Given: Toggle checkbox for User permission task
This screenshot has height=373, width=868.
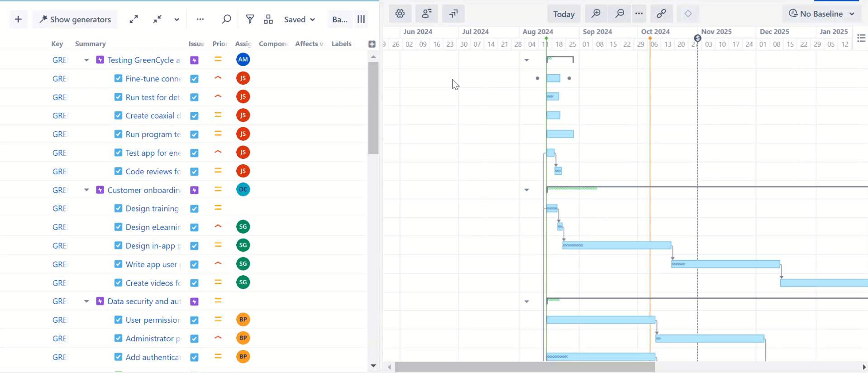Looking at the screenshot, I should 118,320.
